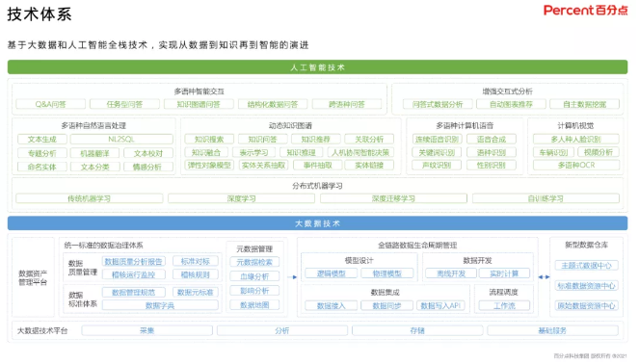The image size is (639, 364).
Task: Click the 采集 box
Action: click(147, 330)
